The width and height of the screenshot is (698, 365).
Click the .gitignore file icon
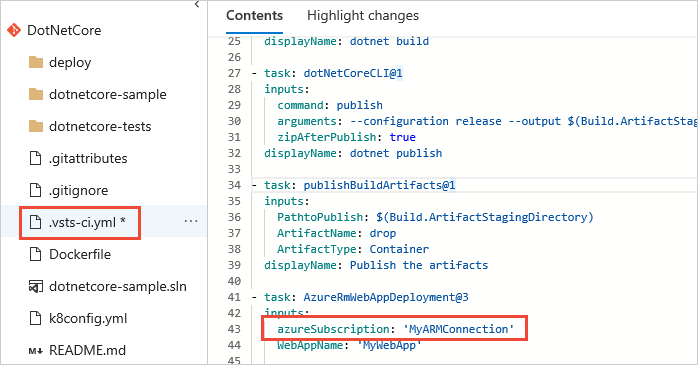click(35, 190)
